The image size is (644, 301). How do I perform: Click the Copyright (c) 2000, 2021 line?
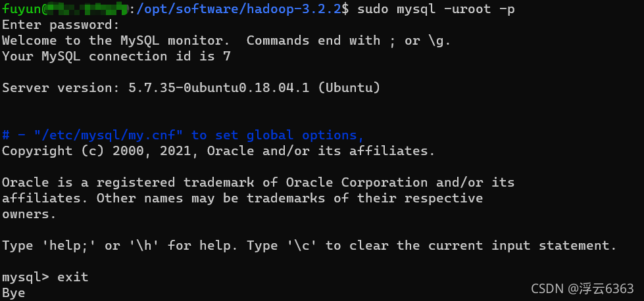[x=218, y=151]
